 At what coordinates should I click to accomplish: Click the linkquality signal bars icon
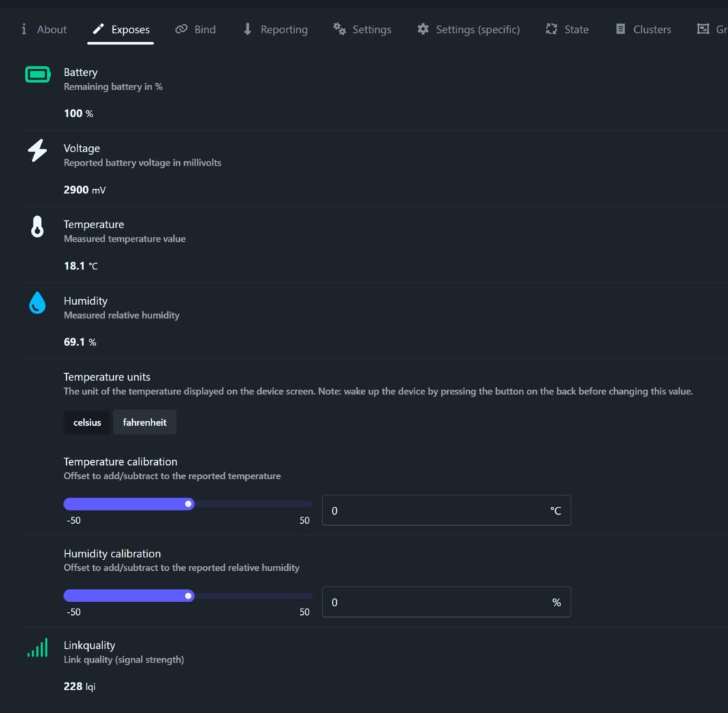tap(38, 648)
